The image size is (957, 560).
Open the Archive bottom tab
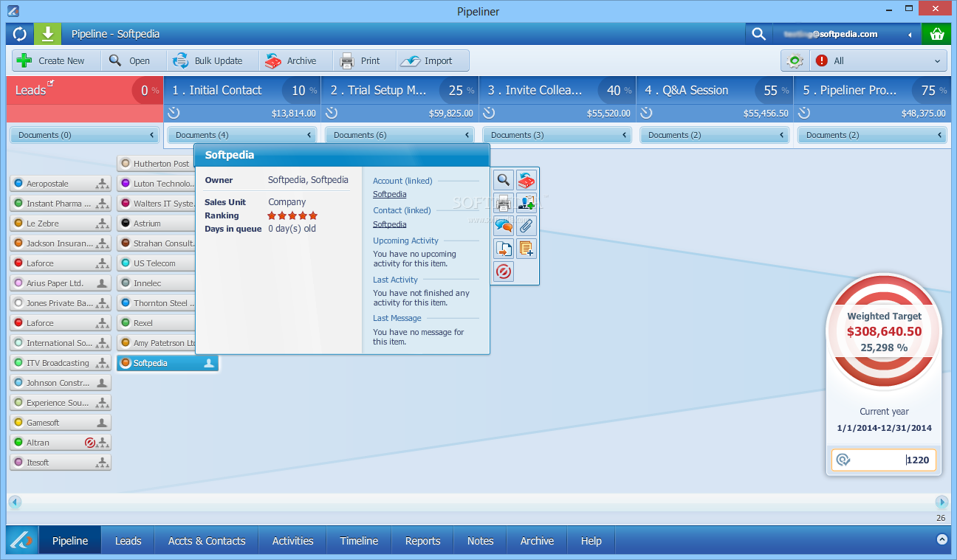[537, 541]
